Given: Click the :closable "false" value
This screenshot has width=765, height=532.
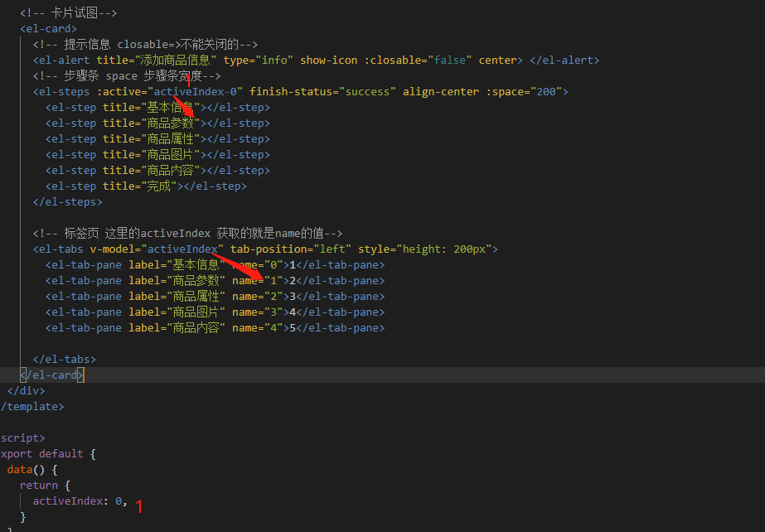Looking at the screenshot, I should pos(450,60).
